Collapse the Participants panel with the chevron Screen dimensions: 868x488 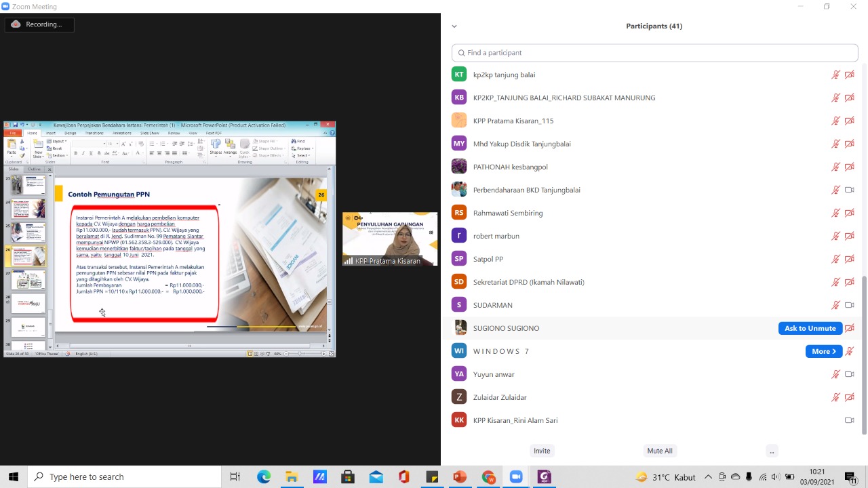pyautogui.click(x=454, y=26)
